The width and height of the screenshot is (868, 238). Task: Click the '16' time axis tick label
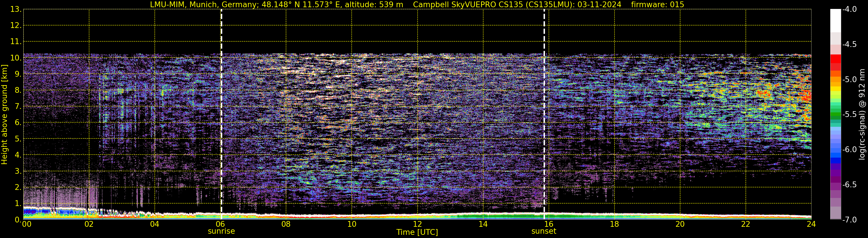[x=548, y=224]
